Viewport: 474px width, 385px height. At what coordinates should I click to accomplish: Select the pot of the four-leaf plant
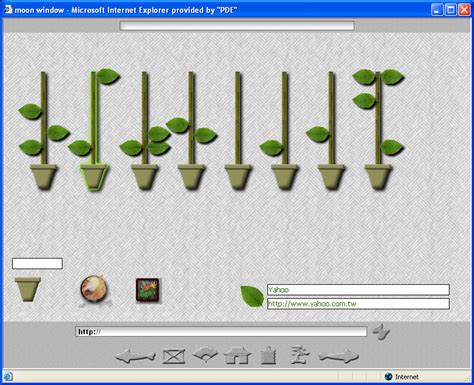click(x=378, y=177)
